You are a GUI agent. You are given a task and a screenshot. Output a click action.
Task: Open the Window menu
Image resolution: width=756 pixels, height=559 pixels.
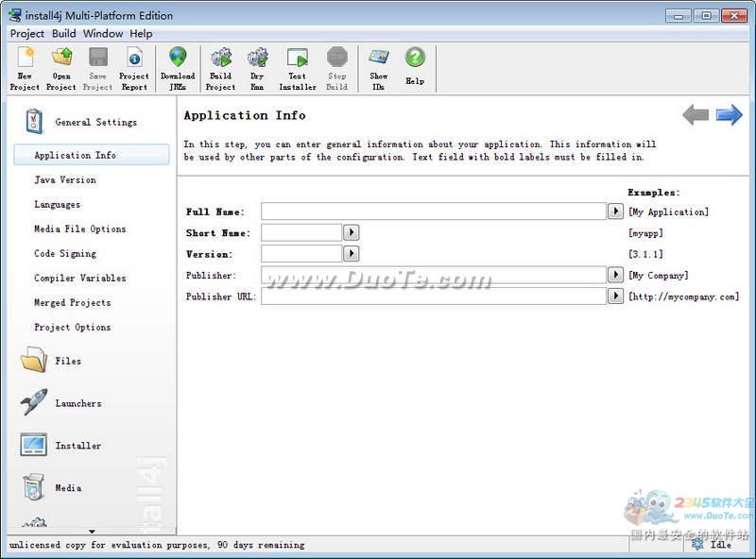point(103,34)
